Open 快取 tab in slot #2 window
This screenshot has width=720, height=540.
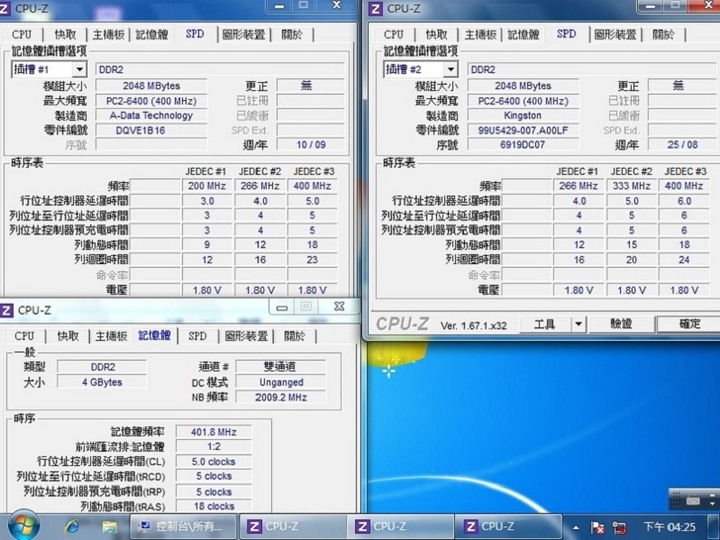[x=437, y=34]
